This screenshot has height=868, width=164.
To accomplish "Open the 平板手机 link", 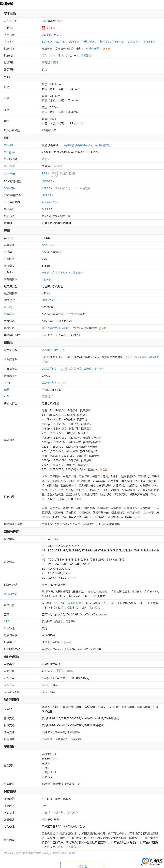I will pyautogui.click(x=104, y=42).
